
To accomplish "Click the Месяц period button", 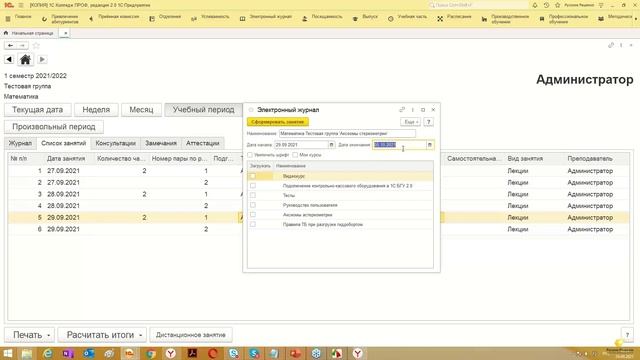I will coord(141,110).
